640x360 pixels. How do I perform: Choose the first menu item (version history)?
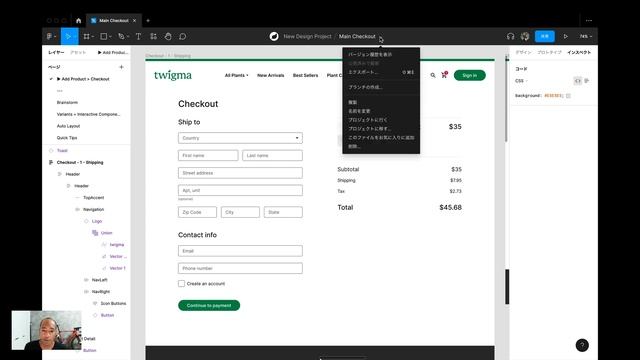click(381, 54)
